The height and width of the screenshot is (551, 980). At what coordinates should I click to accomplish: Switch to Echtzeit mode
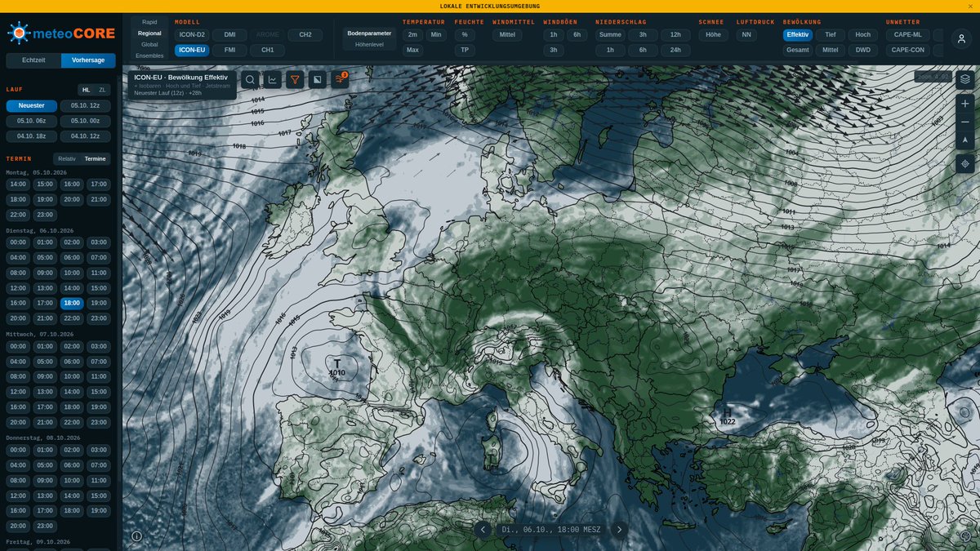[x=33, y=60]
